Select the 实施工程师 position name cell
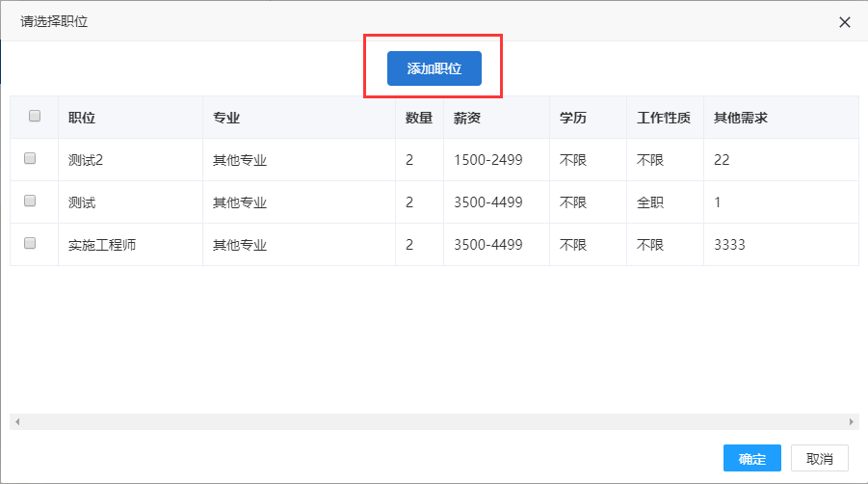Viewport: 868px width, 484px height. (102, 245)
